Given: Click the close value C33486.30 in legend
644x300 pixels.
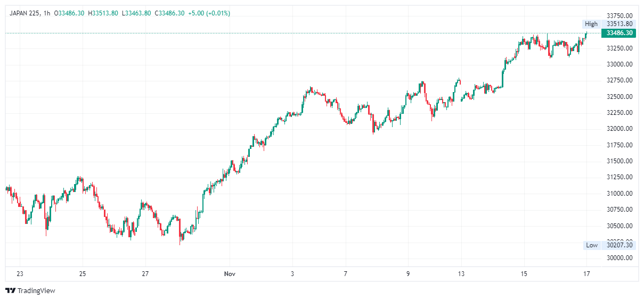Looking at the screenshot, I should (169, 13).
